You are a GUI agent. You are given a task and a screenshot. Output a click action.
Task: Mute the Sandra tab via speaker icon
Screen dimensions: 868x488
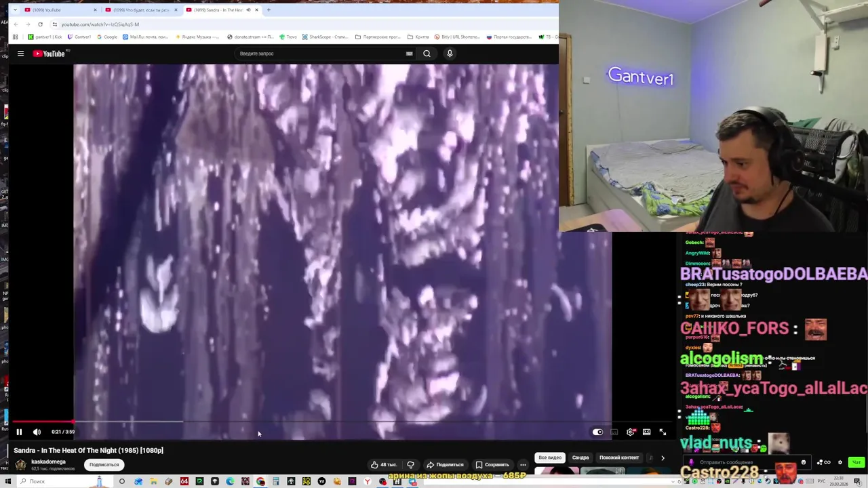coord(248,10)
